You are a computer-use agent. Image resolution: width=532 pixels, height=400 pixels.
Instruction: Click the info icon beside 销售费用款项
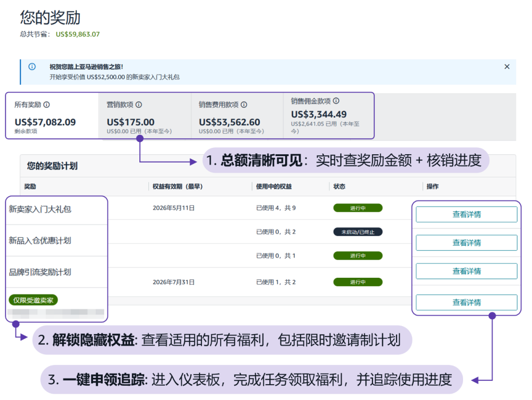(x=244, y=104)
